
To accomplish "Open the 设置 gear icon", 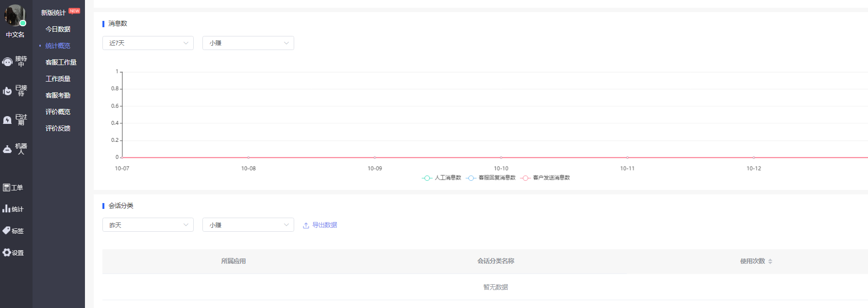I will click(6, 253).
